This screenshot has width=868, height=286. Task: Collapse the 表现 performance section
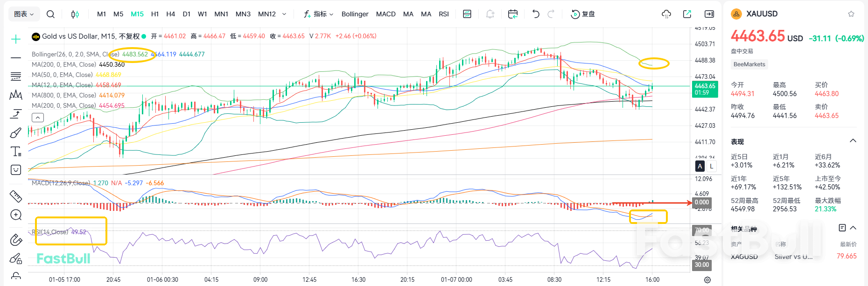coord(853,141)
